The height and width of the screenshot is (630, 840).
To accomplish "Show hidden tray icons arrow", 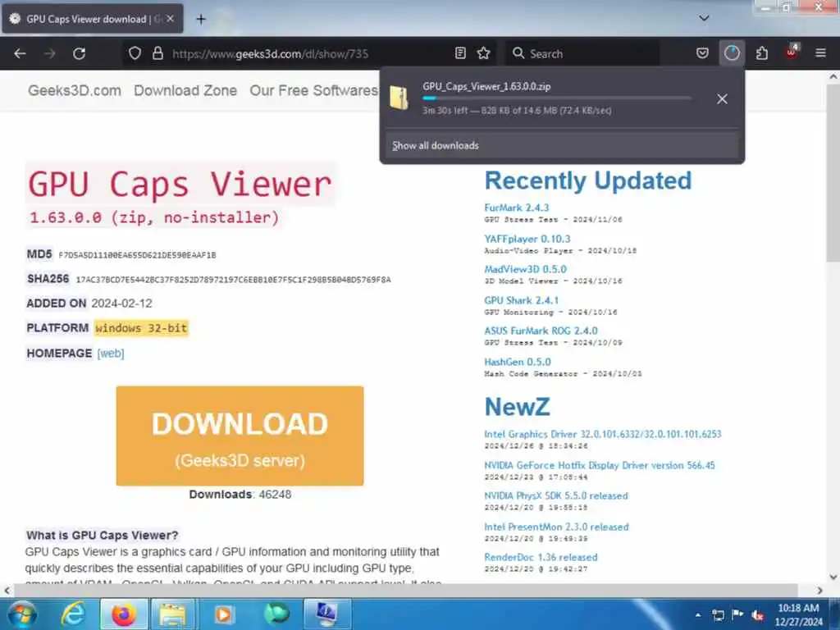I will coord(697,615).
